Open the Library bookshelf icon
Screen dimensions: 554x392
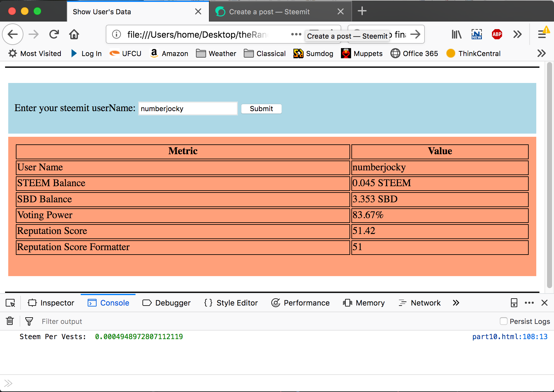coord(456,34)
